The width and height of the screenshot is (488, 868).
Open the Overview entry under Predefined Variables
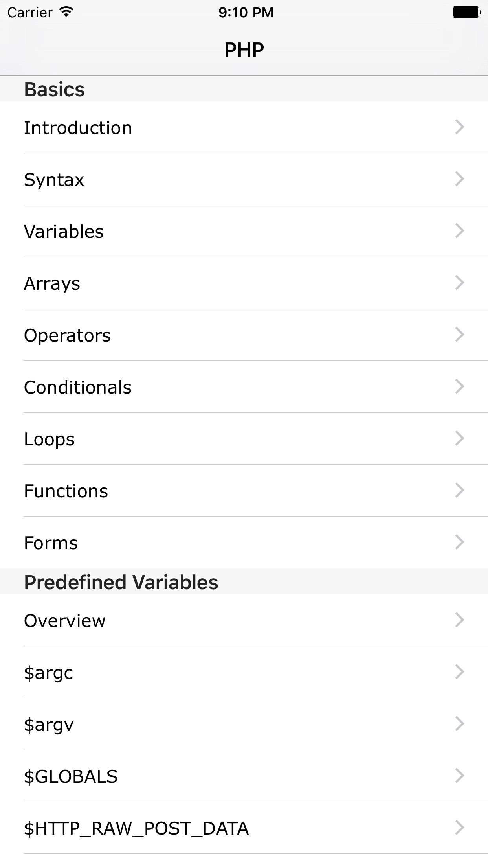click(65, 621)
